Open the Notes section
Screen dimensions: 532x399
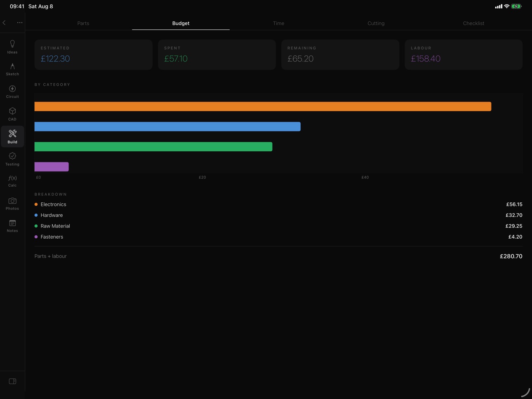pyautogui.click(x=12, y=226)
